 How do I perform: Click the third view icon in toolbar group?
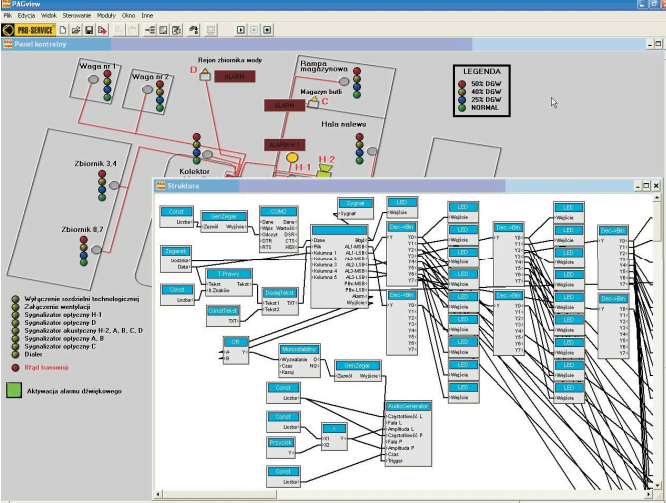(x=177, y=30)
